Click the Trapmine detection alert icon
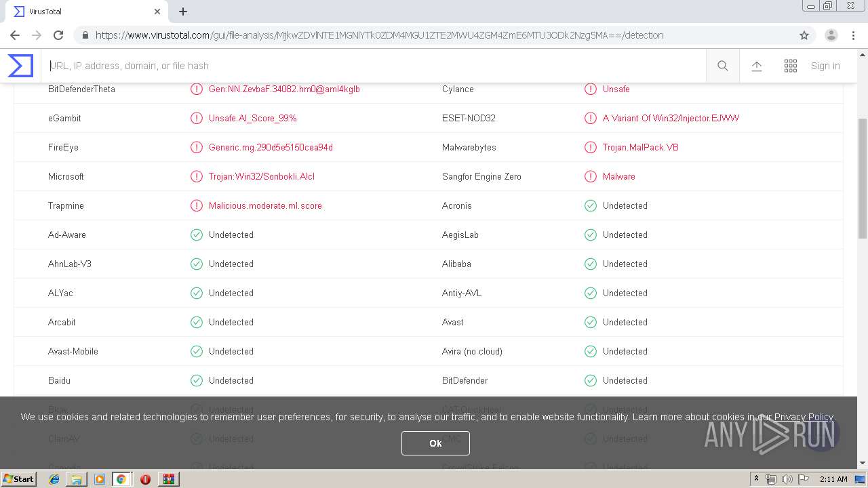 197,205
